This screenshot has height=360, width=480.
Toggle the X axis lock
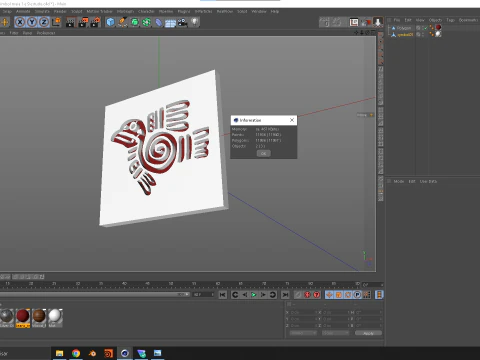click(20, 22)
